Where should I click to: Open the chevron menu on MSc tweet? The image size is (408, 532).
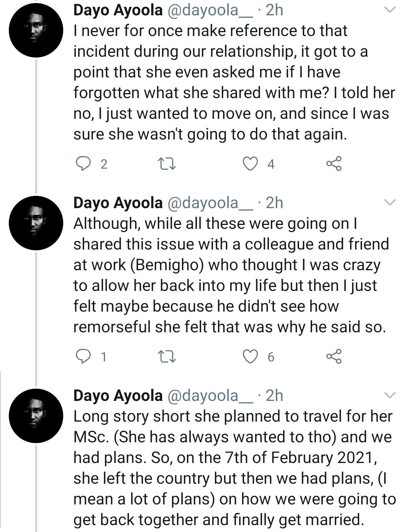coord(390,395)
